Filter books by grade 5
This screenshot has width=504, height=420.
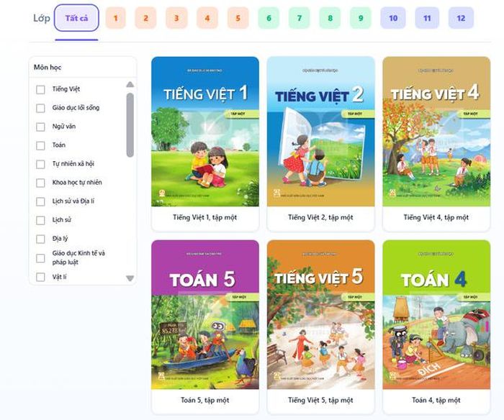coord(238,18)
